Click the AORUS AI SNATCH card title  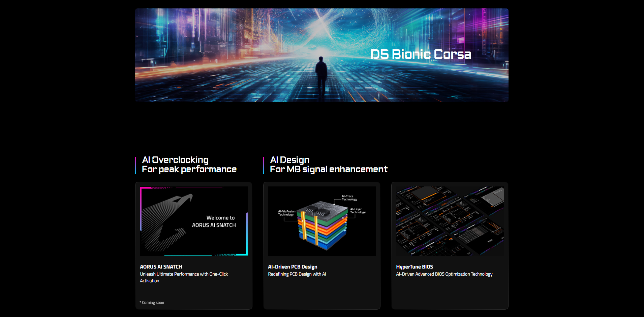pos(161,267)
